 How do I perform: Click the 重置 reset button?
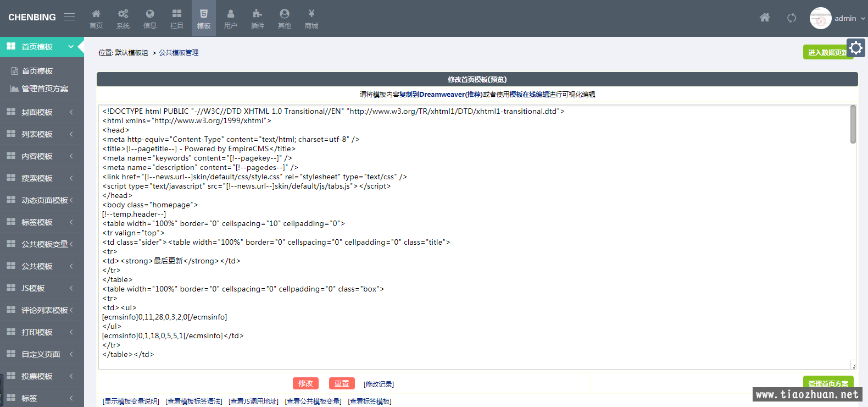click(342, 383)
